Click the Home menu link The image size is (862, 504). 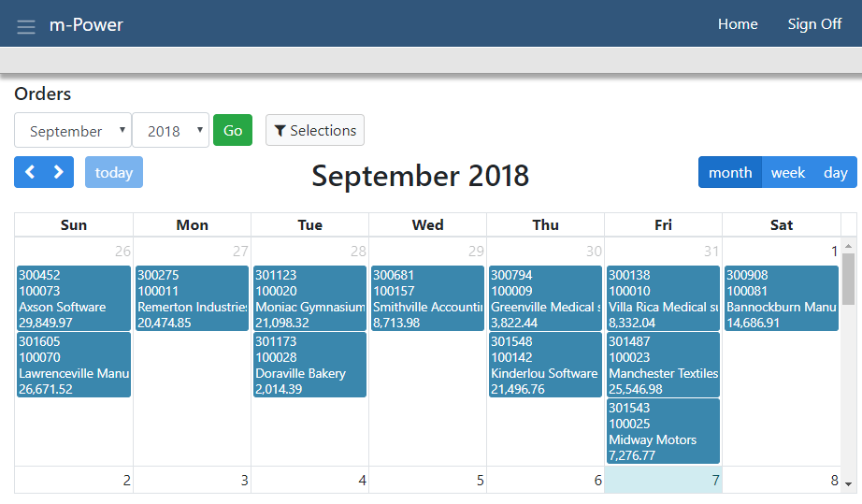[x=738, y=24]
